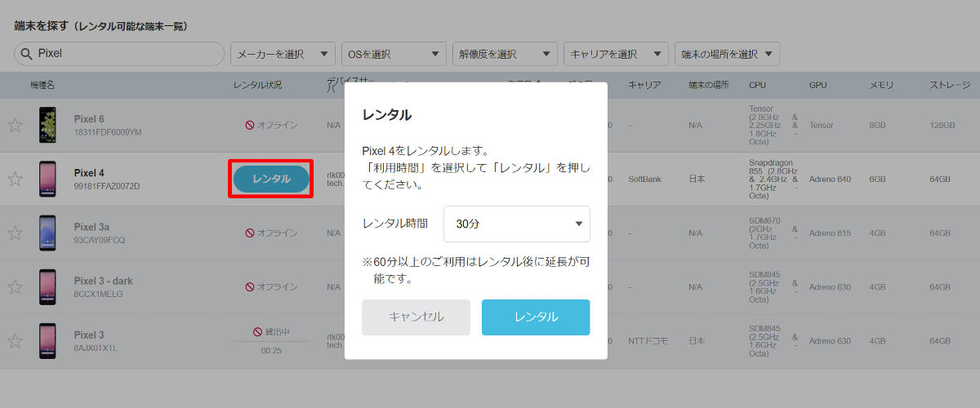Open the 端末の場所を選択 dropdown

pos(727,54)
